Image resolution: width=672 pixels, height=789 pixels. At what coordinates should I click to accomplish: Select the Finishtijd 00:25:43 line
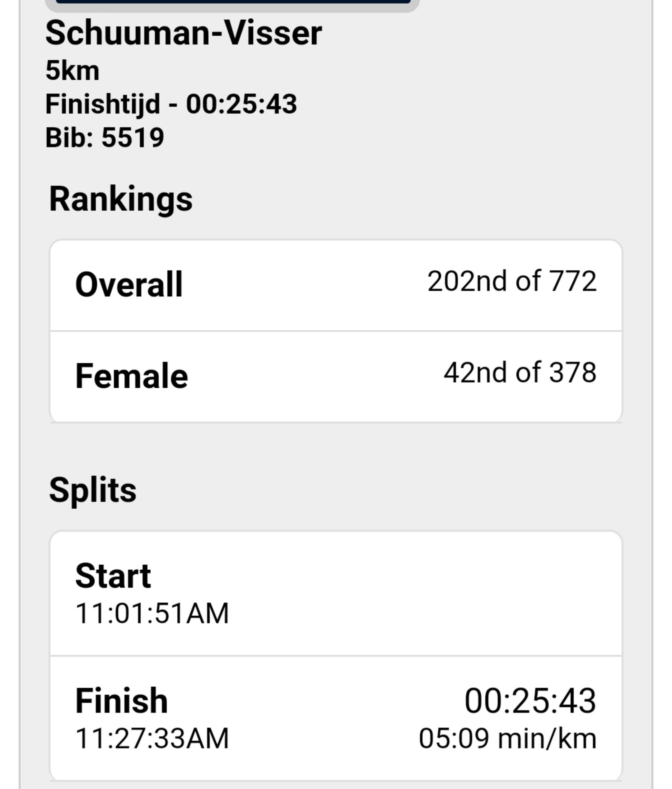(x=171, y=104)
